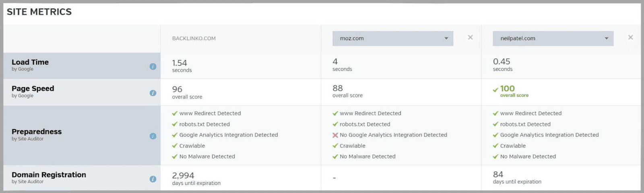
Task: Click the 2,994 days until expiration value
Action: 183,176
